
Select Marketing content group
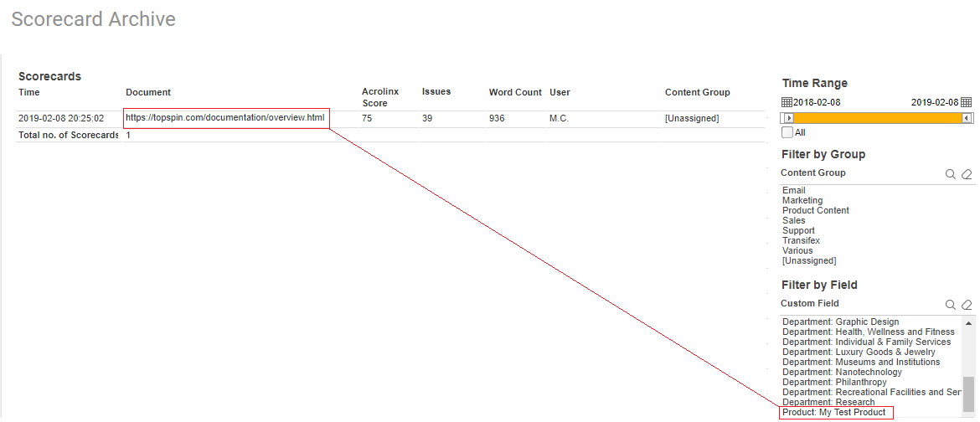coord(802,201)
